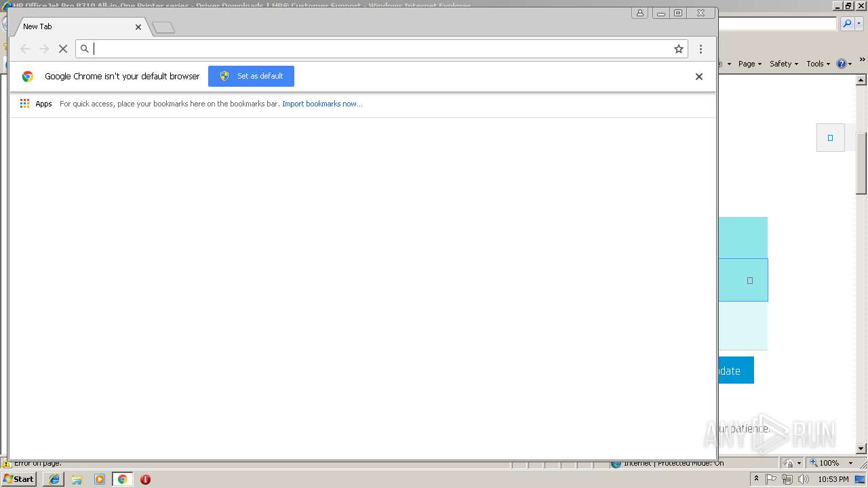Open the network tray icon
The width and height of the screenshot is (868, 488).
[x=787, y=479]
